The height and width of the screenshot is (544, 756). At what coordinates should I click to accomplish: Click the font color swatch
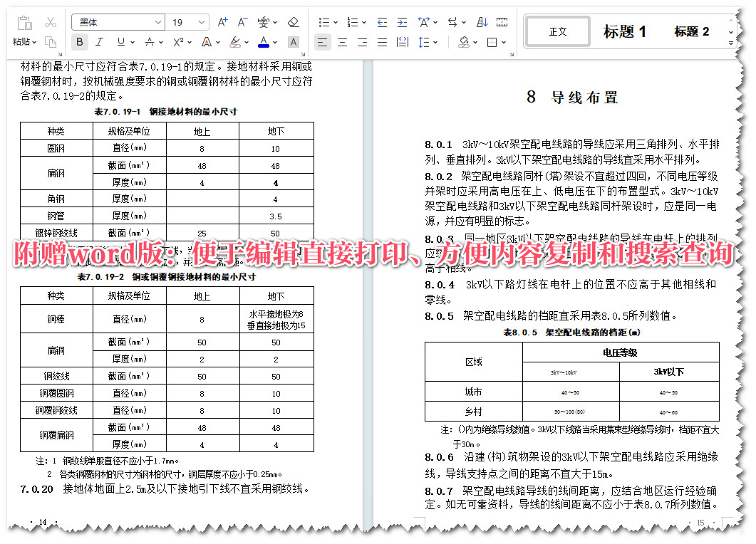264,41
